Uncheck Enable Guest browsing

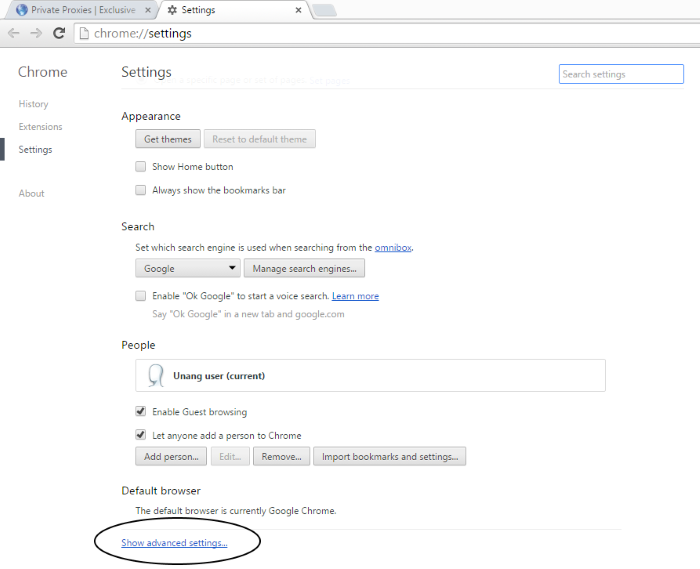coord(141,411)
